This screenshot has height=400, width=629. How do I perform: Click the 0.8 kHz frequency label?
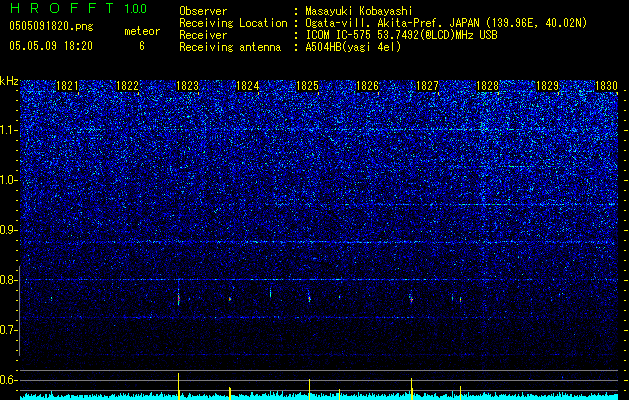[x=7, y=280]
